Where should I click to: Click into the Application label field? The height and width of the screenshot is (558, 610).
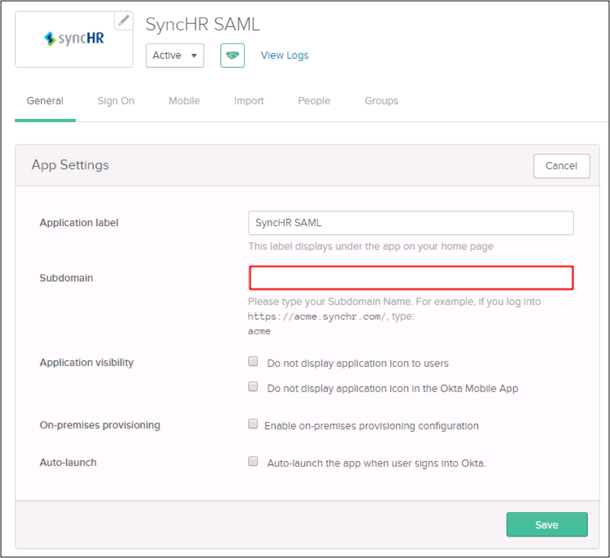[x=410, y=222]
